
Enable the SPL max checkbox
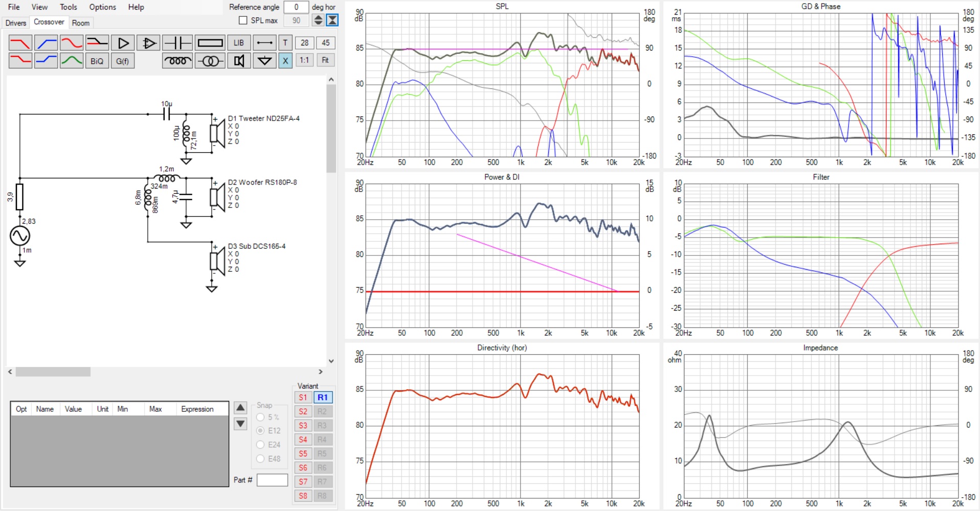point(243,20)
